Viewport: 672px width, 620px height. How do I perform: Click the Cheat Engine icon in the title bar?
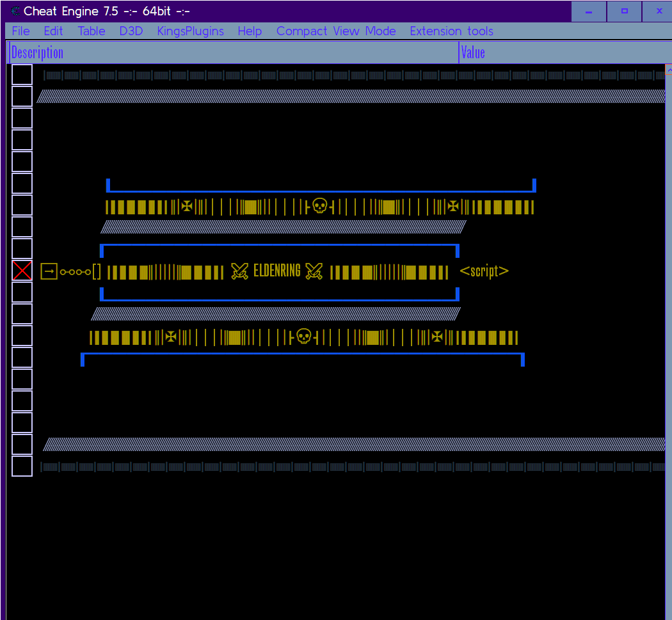[14, 11]
